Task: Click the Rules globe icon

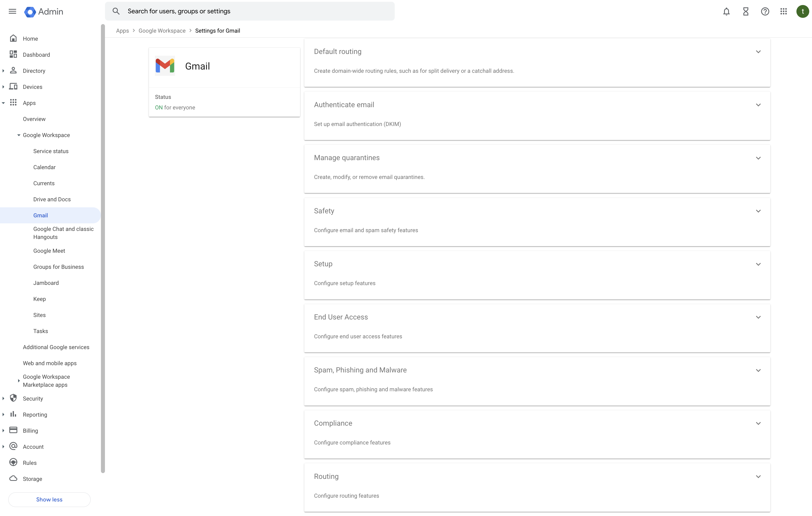Action: 14,462
